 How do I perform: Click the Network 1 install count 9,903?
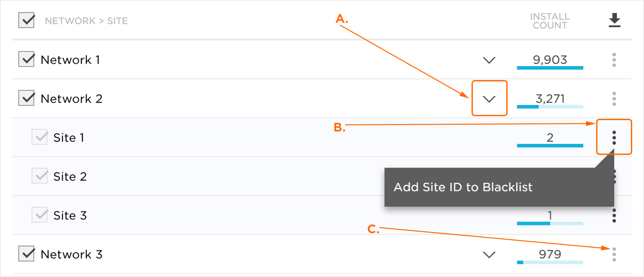[x=550, y=60]
